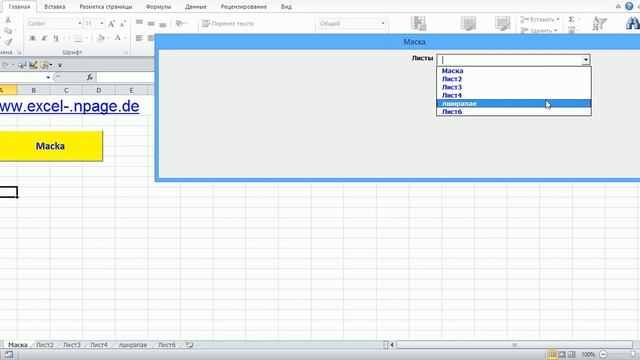
Task: Open the Вид ribbon tab
Action: coord(286,7)
